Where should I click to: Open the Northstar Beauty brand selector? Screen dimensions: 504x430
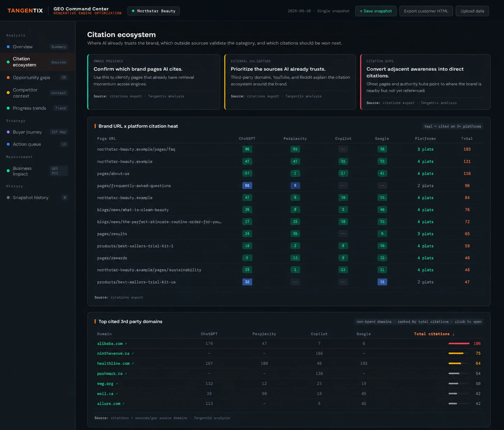(154, 11)
